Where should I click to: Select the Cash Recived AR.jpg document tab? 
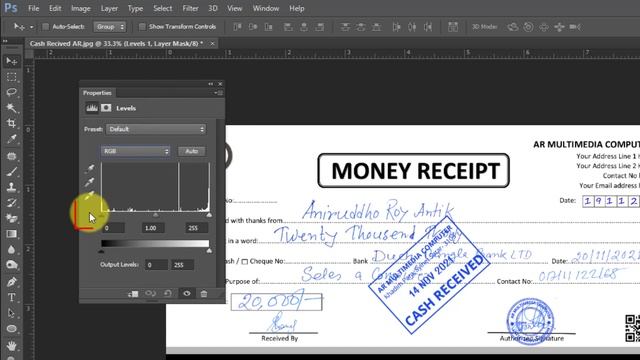click(x=116, y=43)
